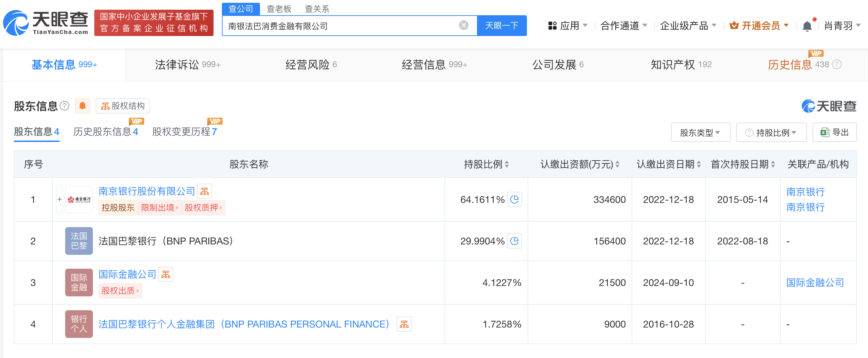The width and height of the screenshot is (868, 358).
Task: Select the 查公司 search tab
Action: click(x=241, y=9)
